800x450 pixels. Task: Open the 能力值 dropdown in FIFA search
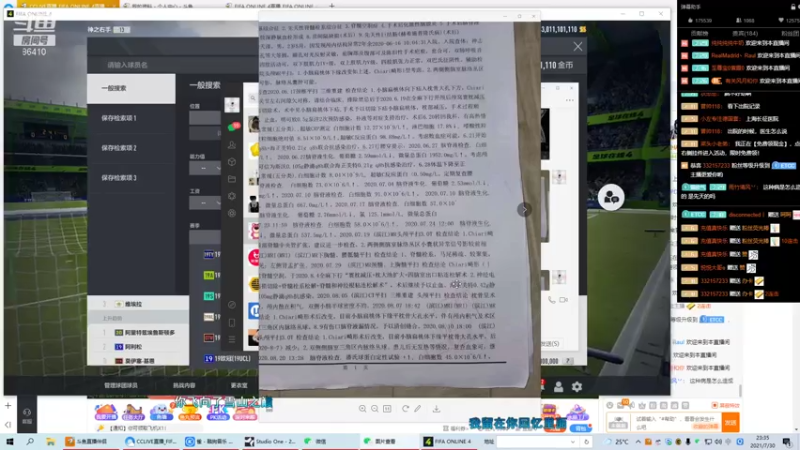(205, 168)
